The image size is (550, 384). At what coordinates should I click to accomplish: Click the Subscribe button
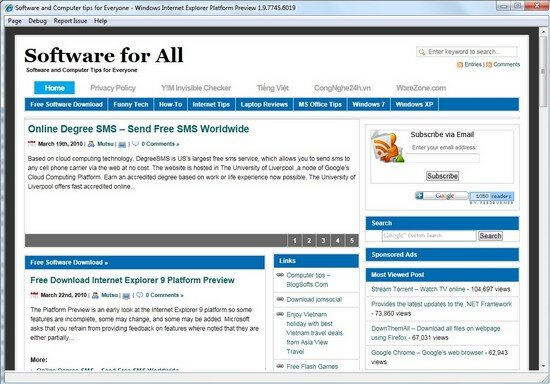click(x=442, y=176)
